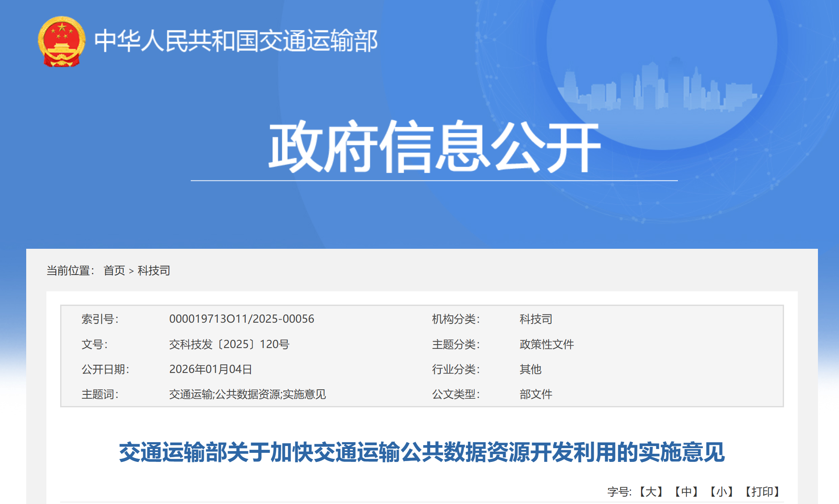
Task: Open the 科技司 breadcrumb link
Action: pos(154,271)
